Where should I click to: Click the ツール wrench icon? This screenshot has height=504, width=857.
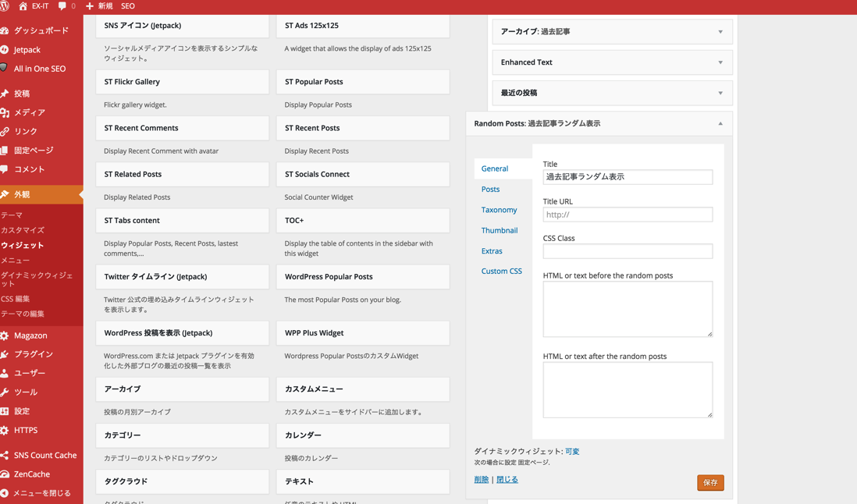tap(5, 392)
